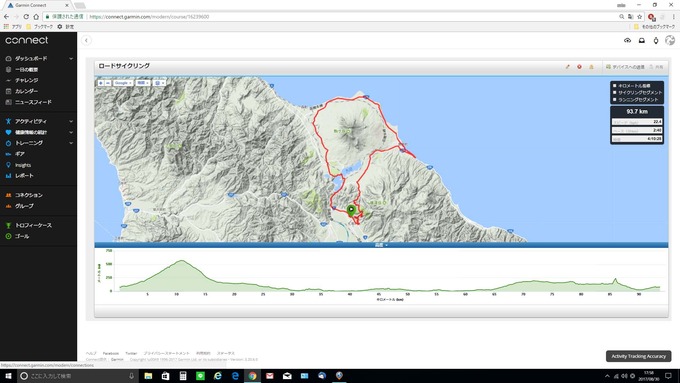This screenshot has width=680, height=383.
Task: Expand the アクティビティ sidebar chevron
Action: point(71,121)
